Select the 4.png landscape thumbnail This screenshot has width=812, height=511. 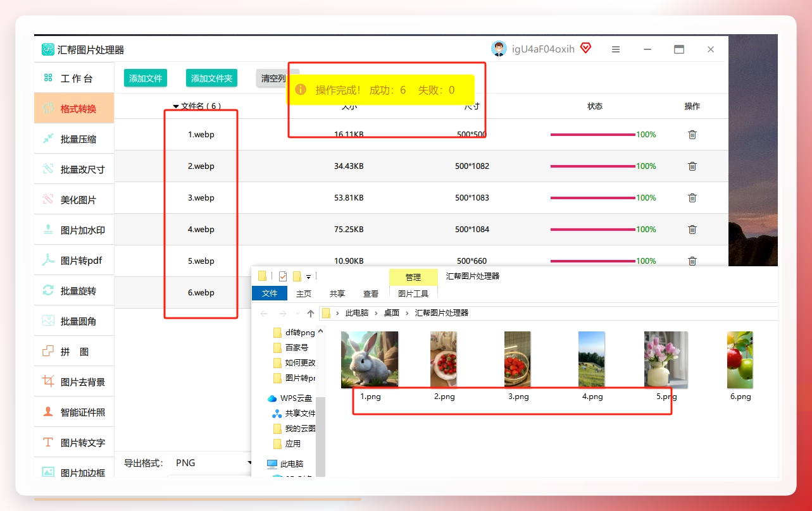(592, 360)
